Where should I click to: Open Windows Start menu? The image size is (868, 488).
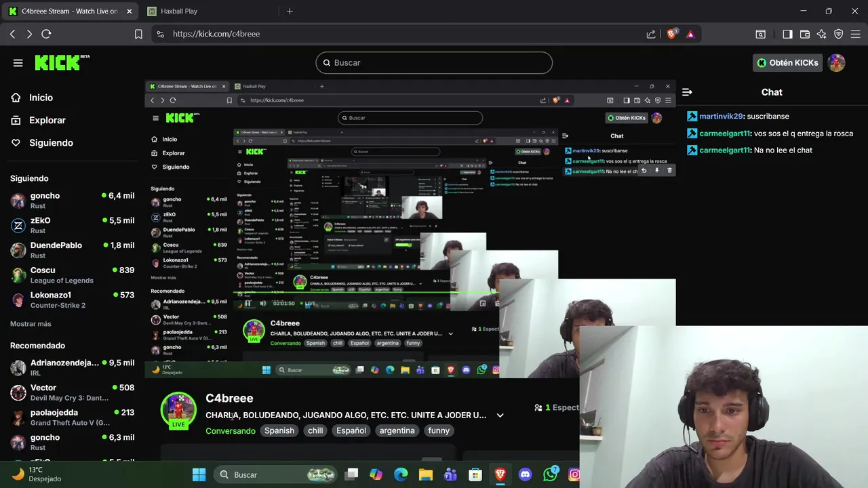click(x=199, y=474)
